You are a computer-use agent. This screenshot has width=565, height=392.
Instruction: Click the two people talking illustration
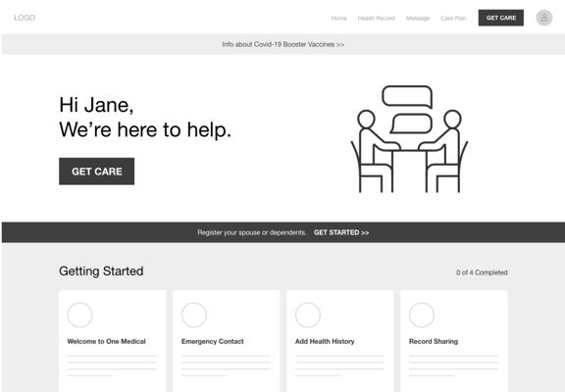409,139
